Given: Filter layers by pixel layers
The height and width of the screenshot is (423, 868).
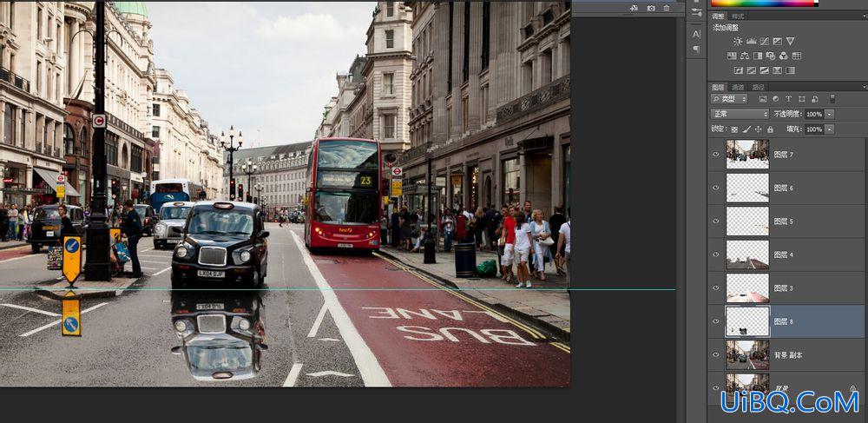Looking at the screenshot, I should (763, 98).
